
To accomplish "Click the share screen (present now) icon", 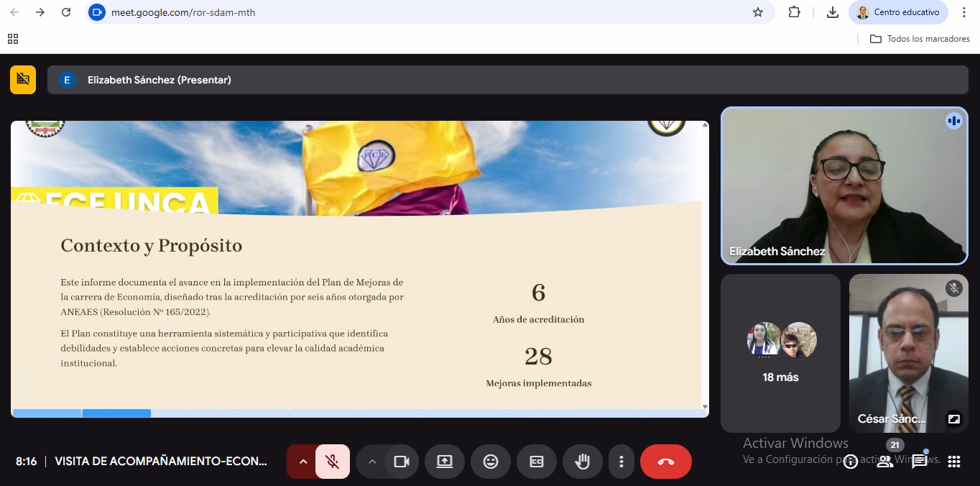I will [x=445, y=462].
